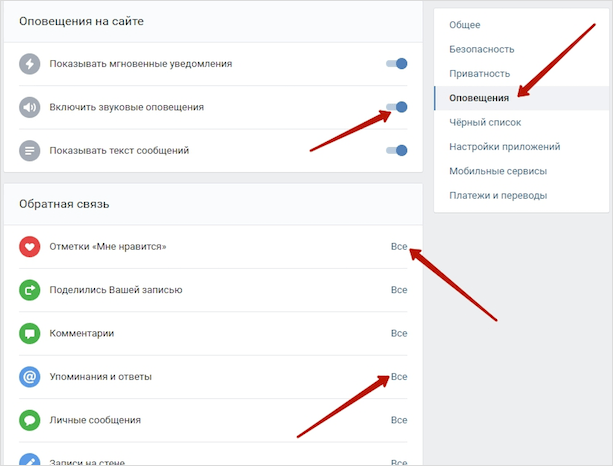The image size is (613, 466).
Task: Click the Упоминания и ответы label
Action: 100,377
